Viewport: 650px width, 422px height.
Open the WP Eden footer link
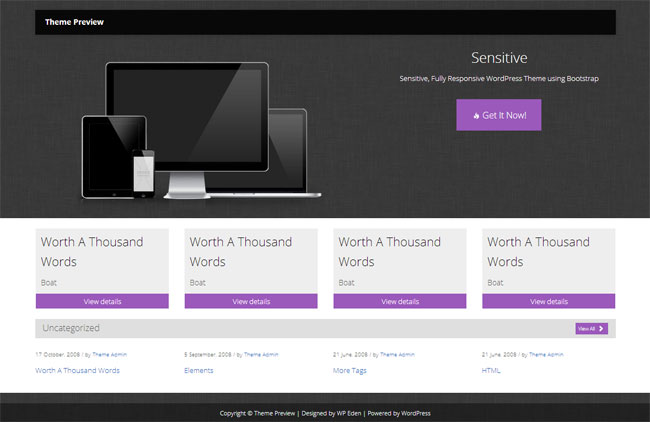coord(349,413)
